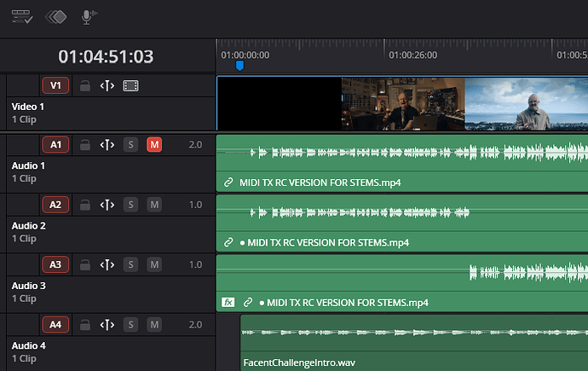Unmute Audio 1 with the red M button
The height and width of the screenshot is (371, 588).
[154, 145]
